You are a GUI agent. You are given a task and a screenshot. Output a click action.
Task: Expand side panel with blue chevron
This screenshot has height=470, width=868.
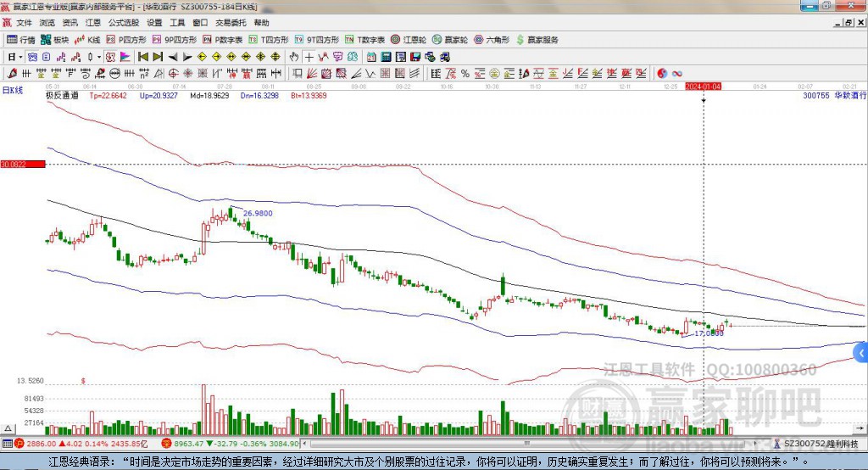861,353
